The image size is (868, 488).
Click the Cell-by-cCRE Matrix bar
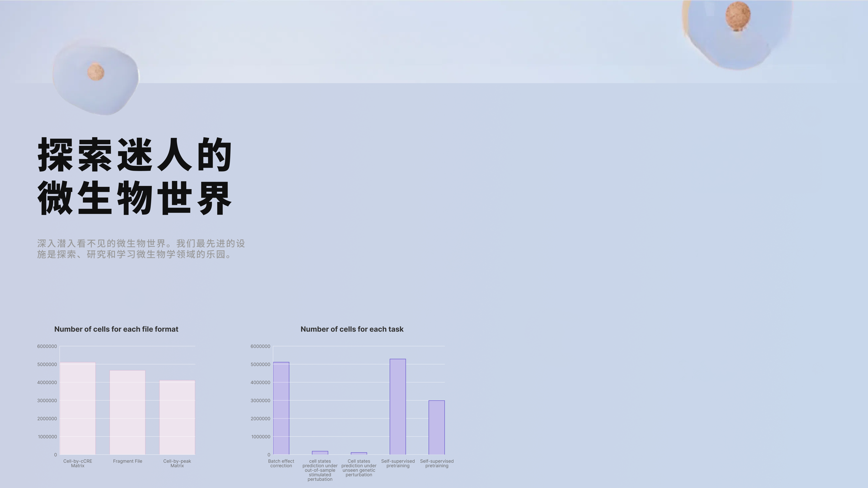coord(78,408)
